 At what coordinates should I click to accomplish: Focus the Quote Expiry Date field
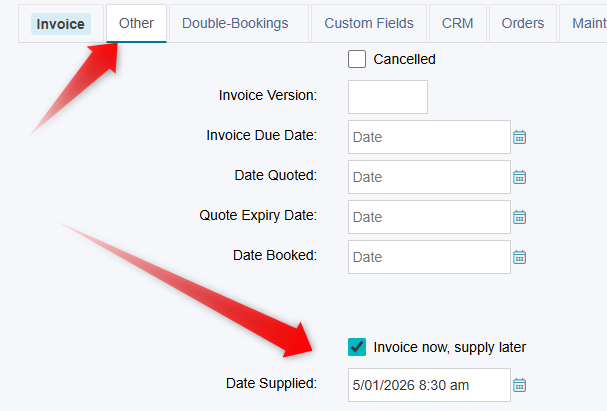click(x=428, y=217)
